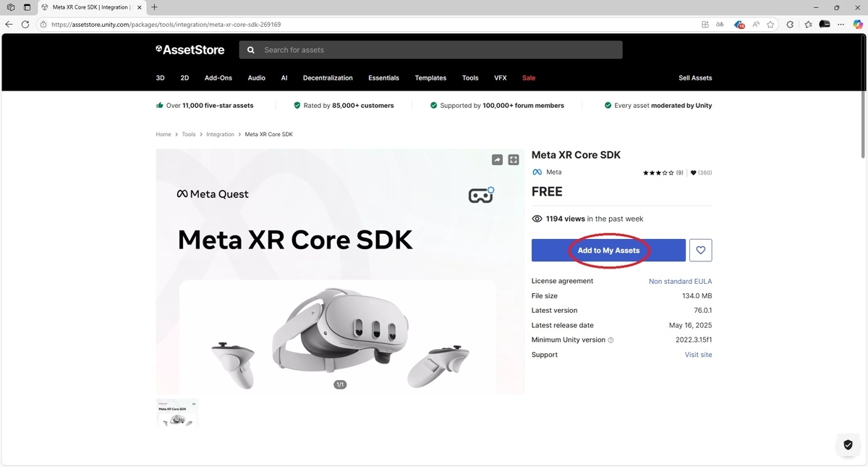Click the Add to My Assets button
This screenshot has width=868, height=467.
click(608, 250)
